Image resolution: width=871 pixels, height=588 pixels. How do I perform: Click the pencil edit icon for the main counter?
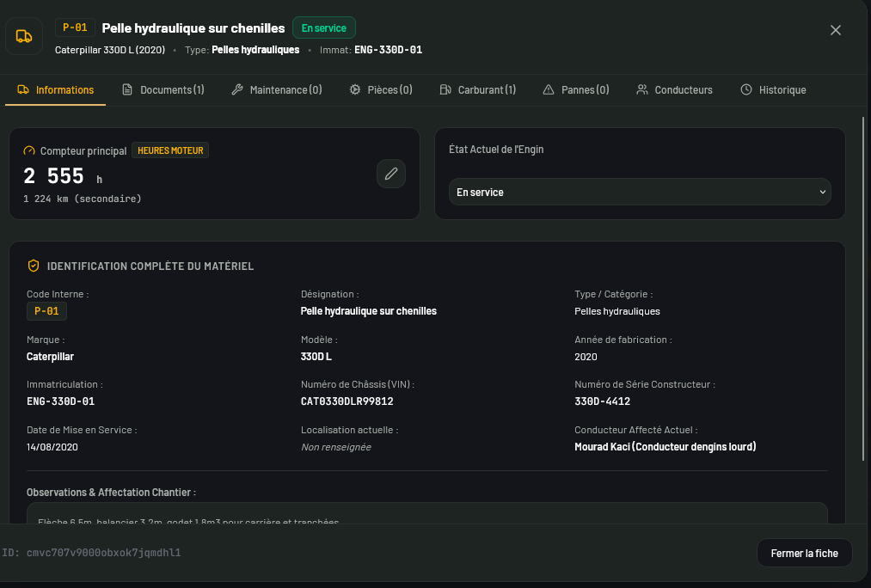[391, 174]
